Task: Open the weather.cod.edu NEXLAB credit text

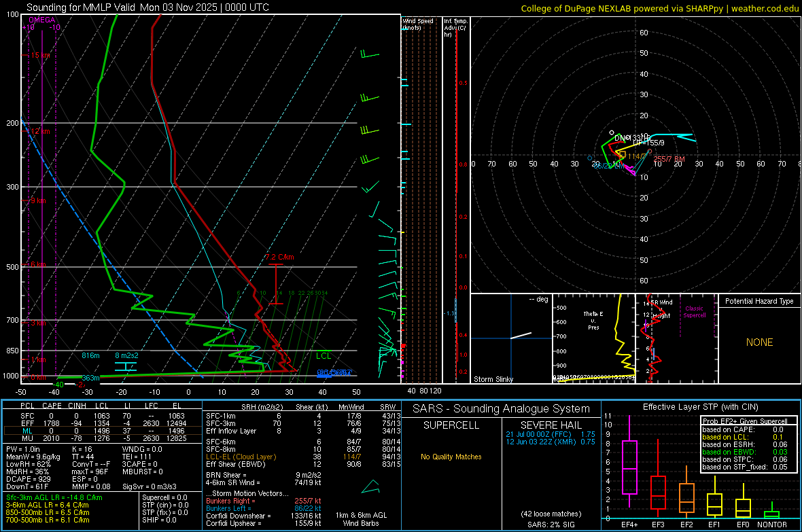Action: (659, 8)
